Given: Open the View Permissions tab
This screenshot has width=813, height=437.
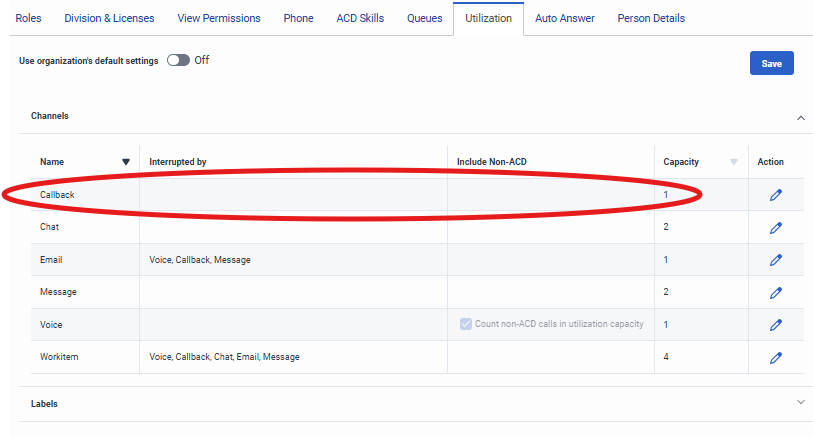Looking at the screenshot, I should point(219,18).
